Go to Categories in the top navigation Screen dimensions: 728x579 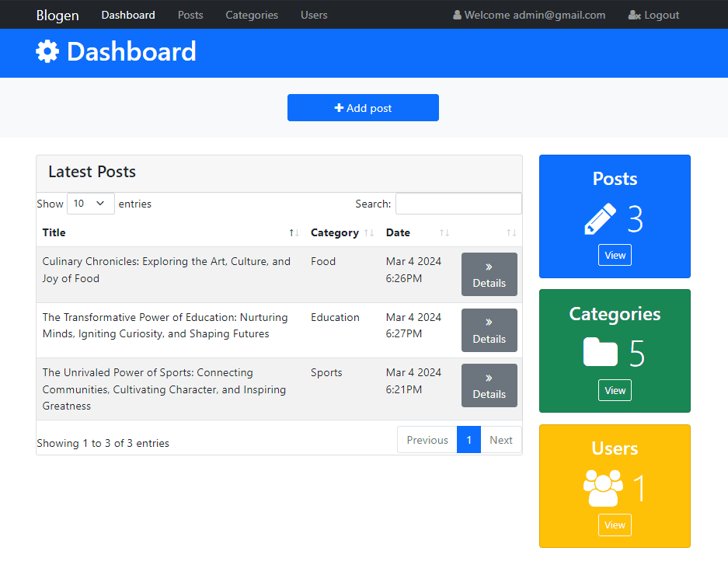pyautogui.click(x=252, y=15)
